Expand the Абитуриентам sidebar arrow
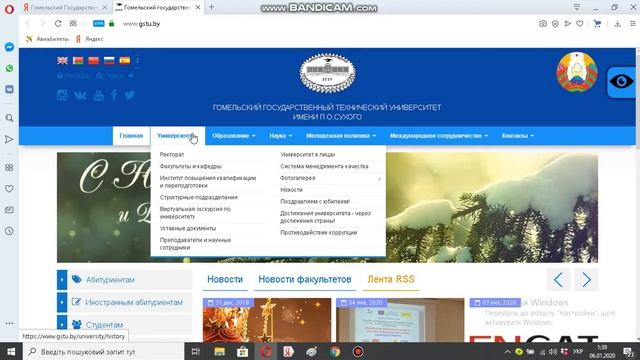 click(62, 280)
